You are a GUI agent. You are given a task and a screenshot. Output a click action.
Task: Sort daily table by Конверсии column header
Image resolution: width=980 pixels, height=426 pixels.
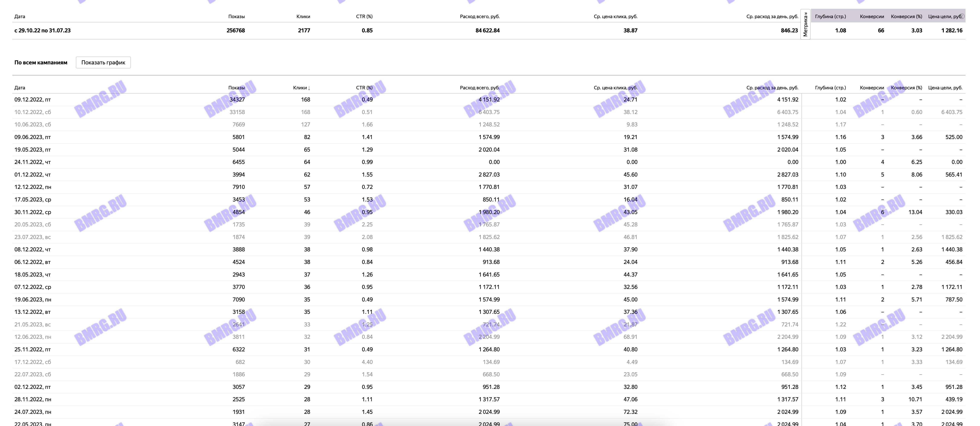(872, 88)
